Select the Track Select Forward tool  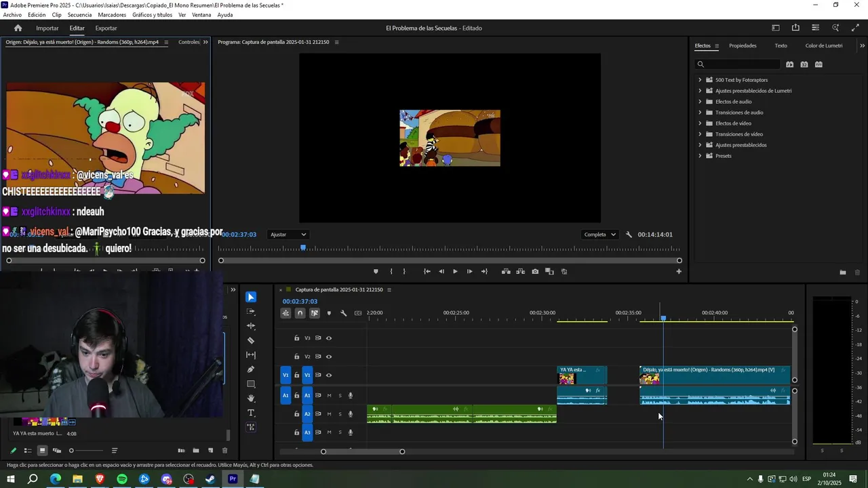251,312
